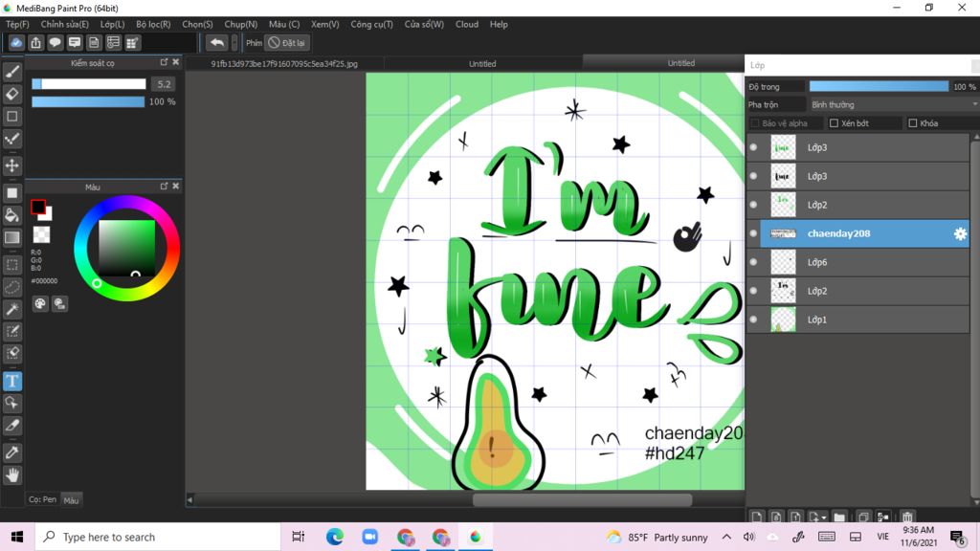Image resolution: width=980 pixels, height=551 pixels.
Task: Undock the Màu panel with its float icon
Action: click(164, 187)
